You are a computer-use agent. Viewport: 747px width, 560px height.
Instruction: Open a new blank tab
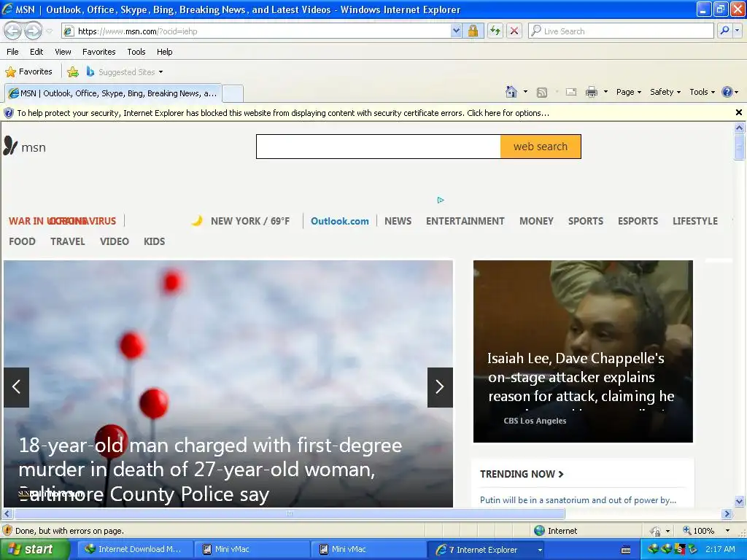click(233, 93)
